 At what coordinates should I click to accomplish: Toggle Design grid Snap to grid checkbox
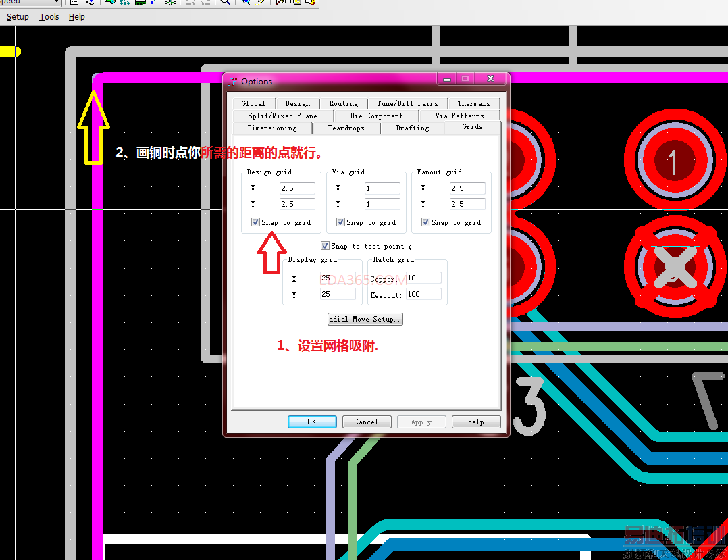point(255,222)
